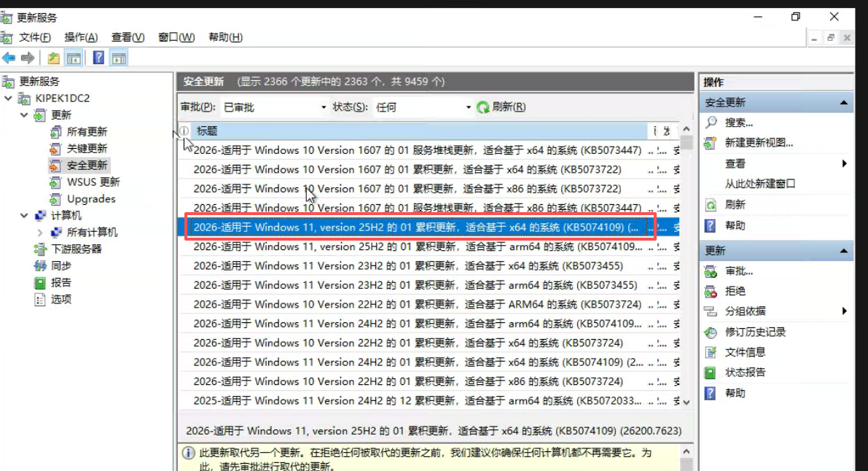
Task: Click update list scrollbar down arrow
Action: point(687,402)
